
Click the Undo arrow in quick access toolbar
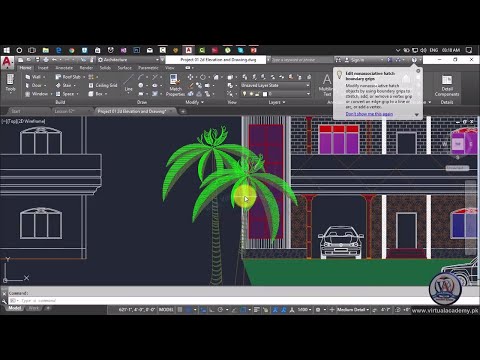54,60
